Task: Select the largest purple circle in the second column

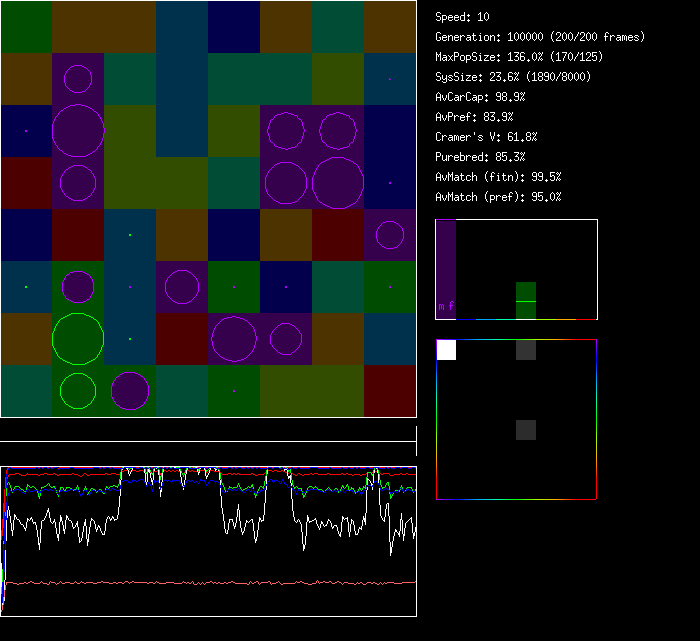Action: point(78,131)
